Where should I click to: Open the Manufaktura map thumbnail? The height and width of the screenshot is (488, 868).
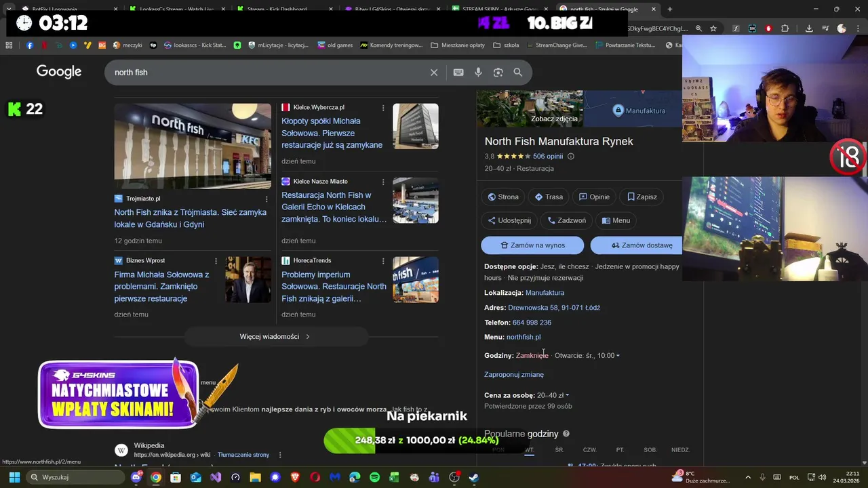pyautogui.click(x=633, y=108)
